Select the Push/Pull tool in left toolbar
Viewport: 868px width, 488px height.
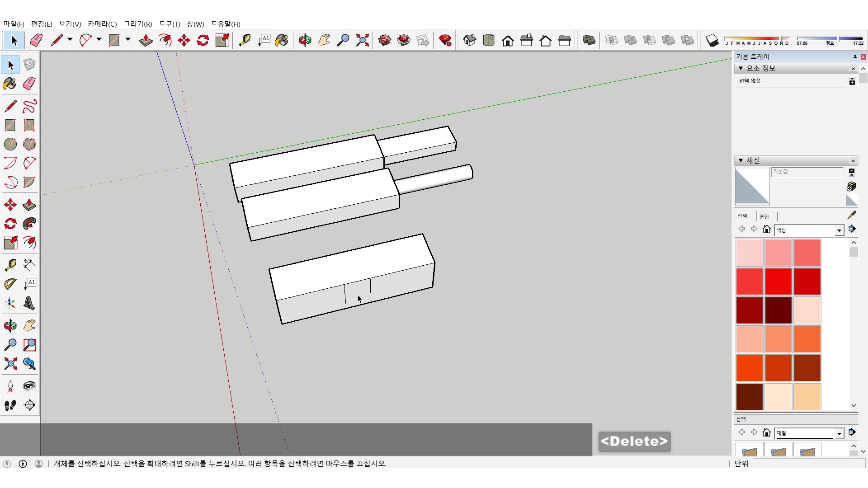[x=29, y=205]
